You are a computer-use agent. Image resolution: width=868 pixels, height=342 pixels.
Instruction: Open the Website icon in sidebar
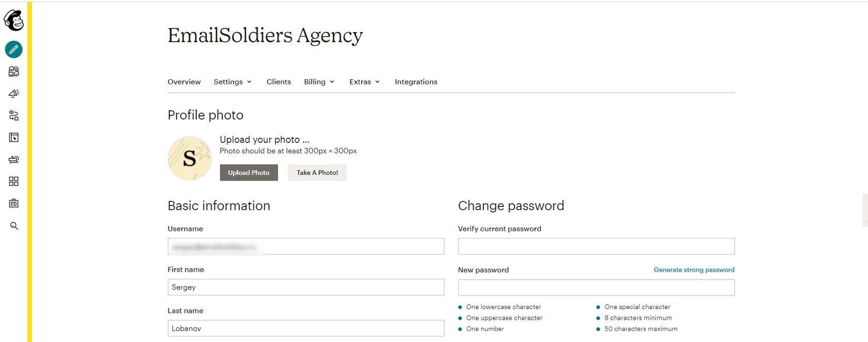(x=14, y=138)
